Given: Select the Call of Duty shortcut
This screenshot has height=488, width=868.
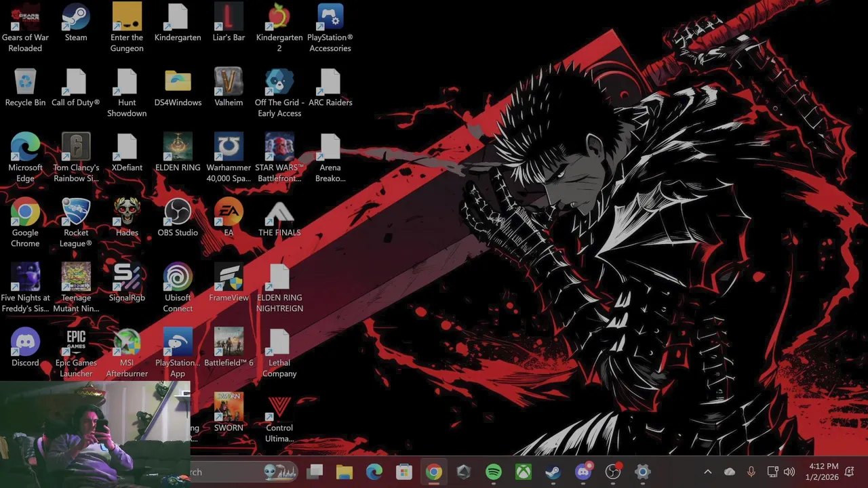Looking at the screenshot, I should [x=76, y=88].
